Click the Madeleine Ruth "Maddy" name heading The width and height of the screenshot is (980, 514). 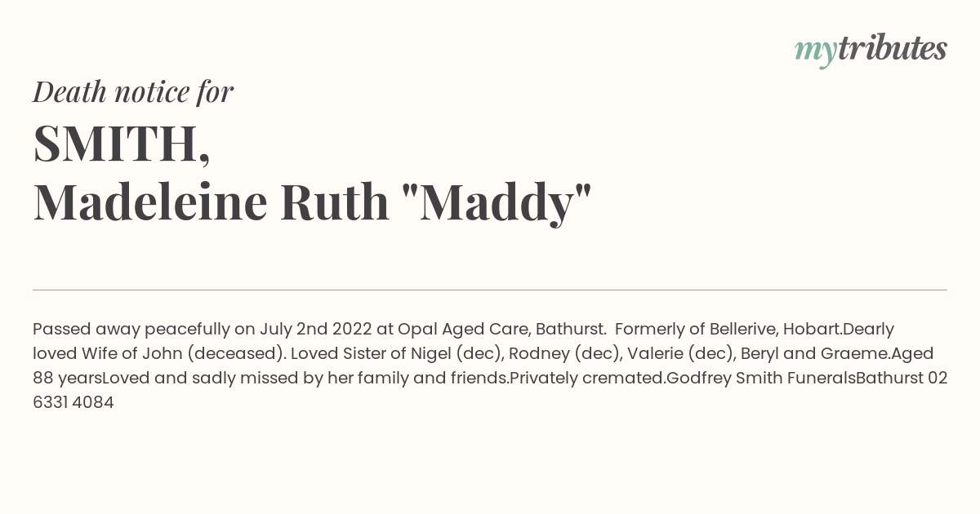[312, 202]
